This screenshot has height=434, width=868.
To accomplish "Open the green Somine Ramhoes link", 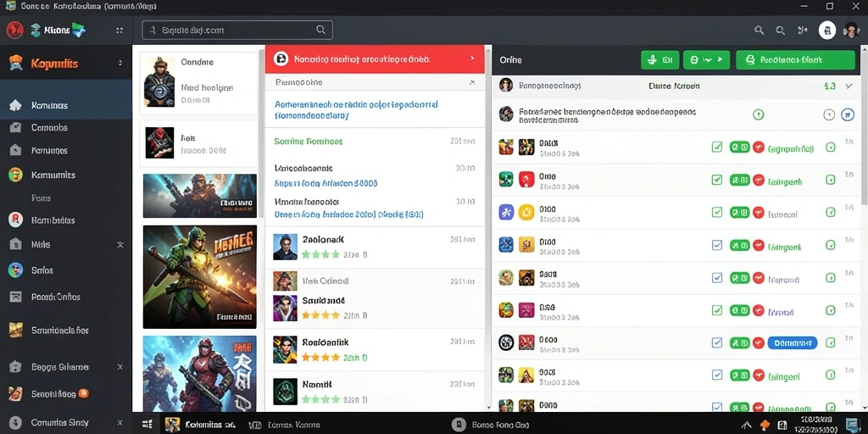I will tap(309, 142).
